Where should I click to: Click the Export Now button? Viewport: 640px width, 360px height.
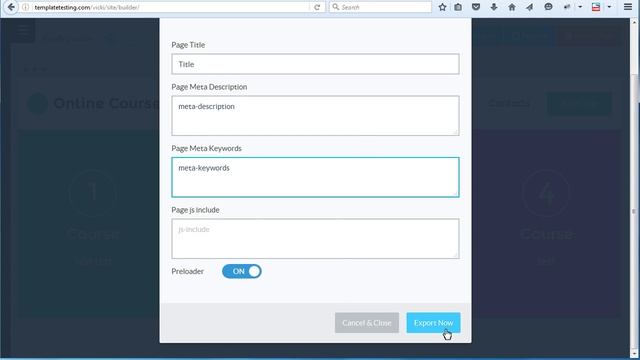pyautogui.click(x=433, y=323)
